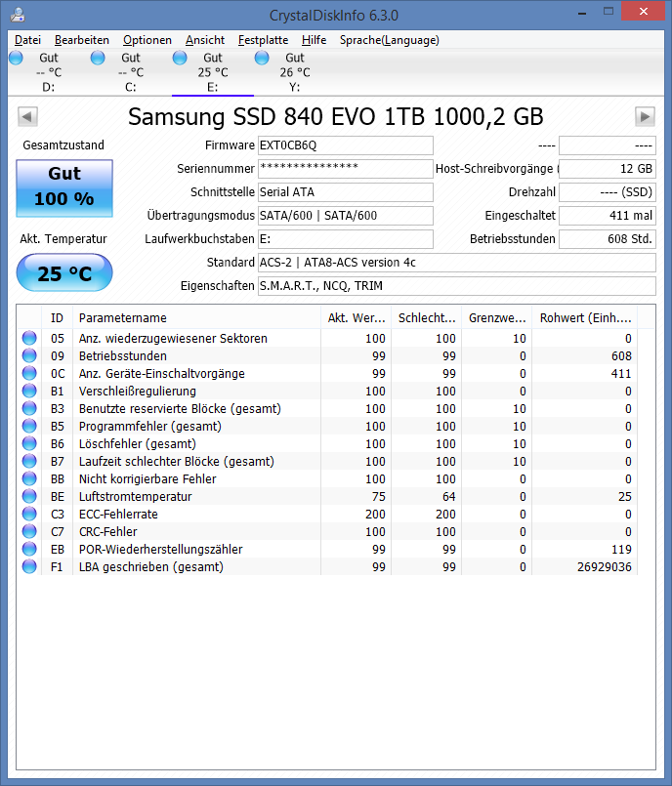Viewport: 672px width, 786px height.
Task: Go to next disk with right arrow
Action: tap(645, 117)
